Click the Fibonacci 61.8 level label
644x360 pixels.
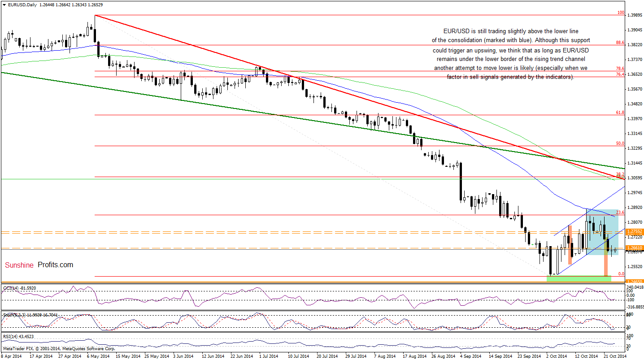[x=620, y=113]
